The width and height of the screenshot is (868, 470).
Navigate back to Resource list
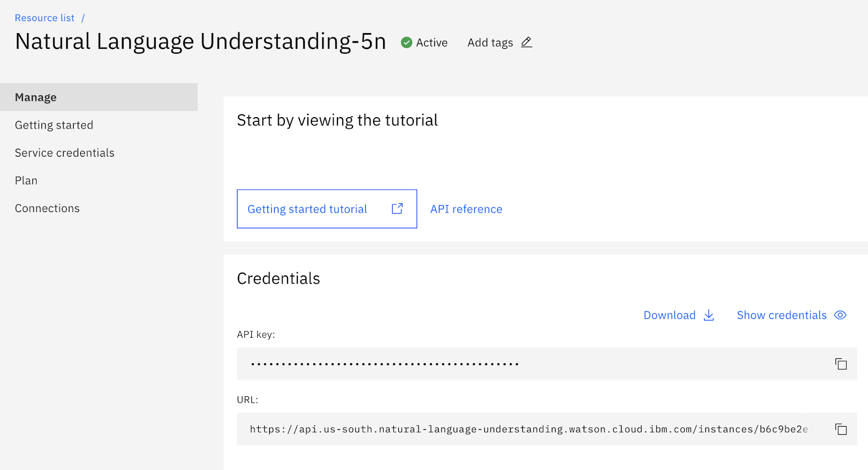(x=44, y=18)
